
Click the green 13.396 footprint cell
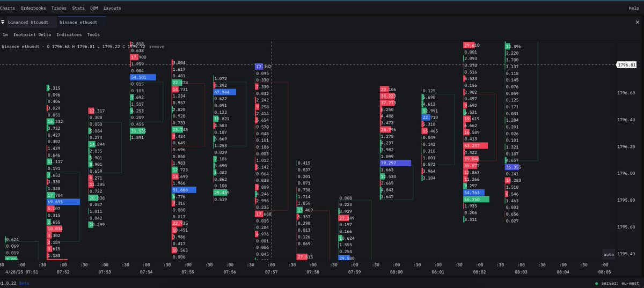click(x=514, y=46)
